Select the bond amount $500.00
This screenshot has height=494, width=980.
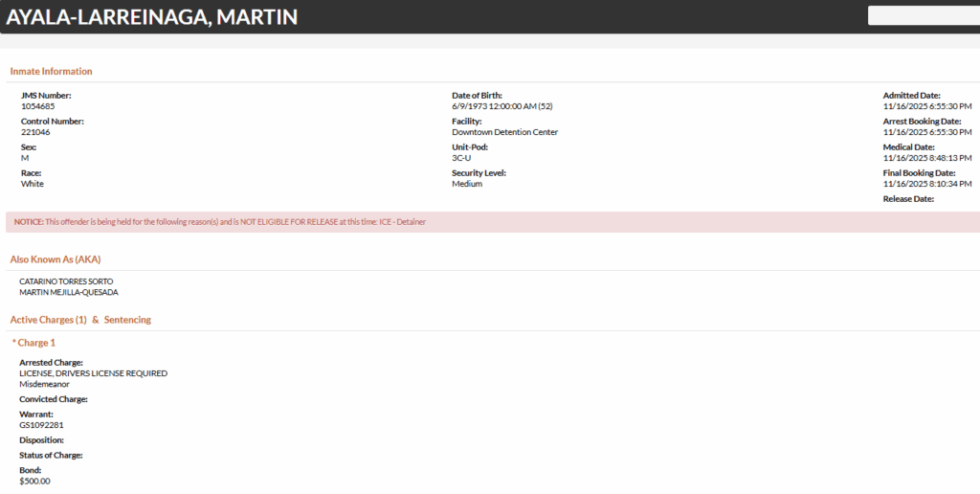(34, 482)
